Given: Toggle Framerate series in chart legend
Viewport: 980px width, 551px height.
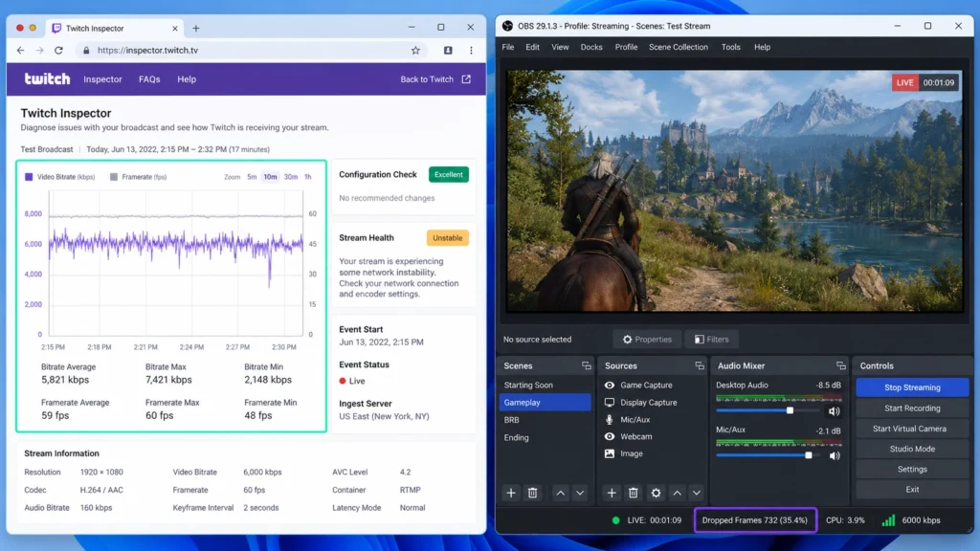Looking at the screenshot, I should [x=138, y=177].
